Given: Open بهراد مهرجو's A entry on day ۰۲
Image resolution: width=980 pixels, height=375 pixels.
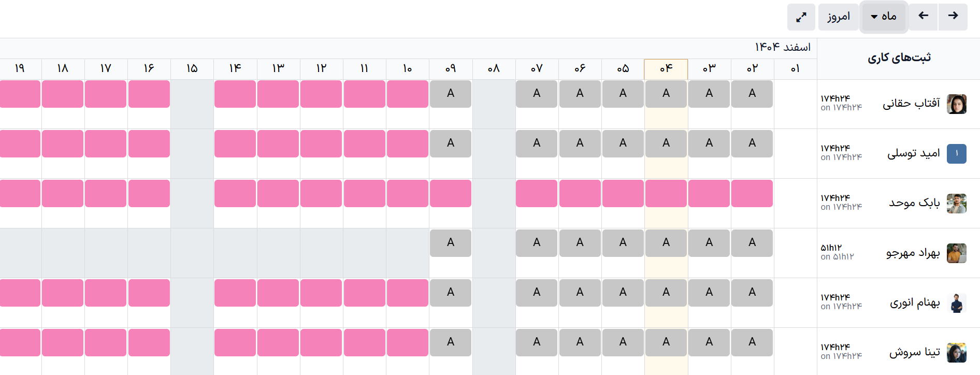Looking at the screenshot, I should [752, 243].
